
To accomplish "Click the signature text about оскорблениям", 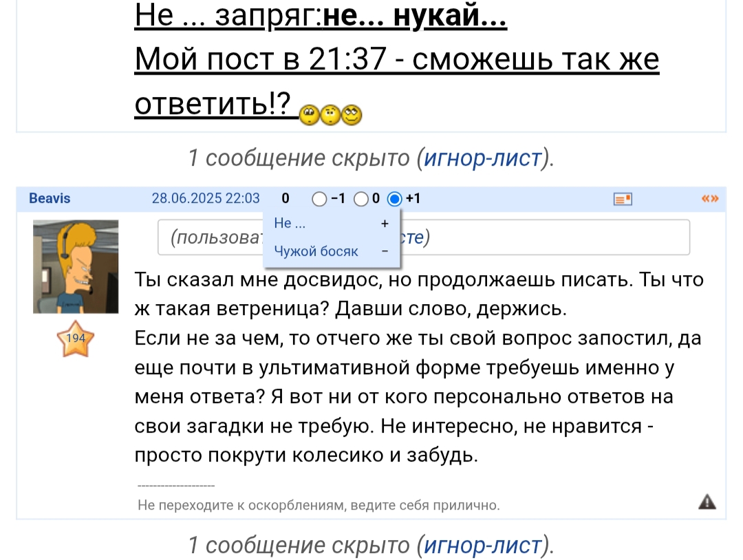I will click(x=319, y=506).
